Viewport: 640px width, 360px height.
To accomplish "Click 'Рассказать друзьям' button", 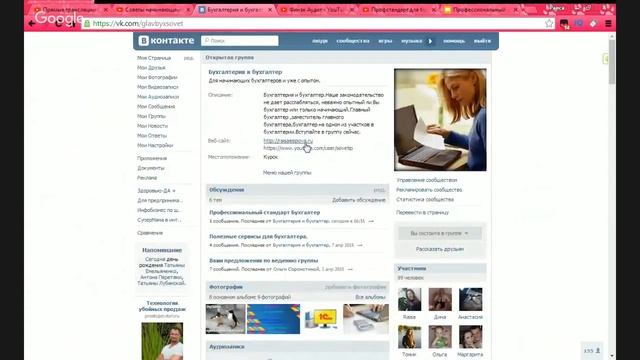I will [440, 249].
